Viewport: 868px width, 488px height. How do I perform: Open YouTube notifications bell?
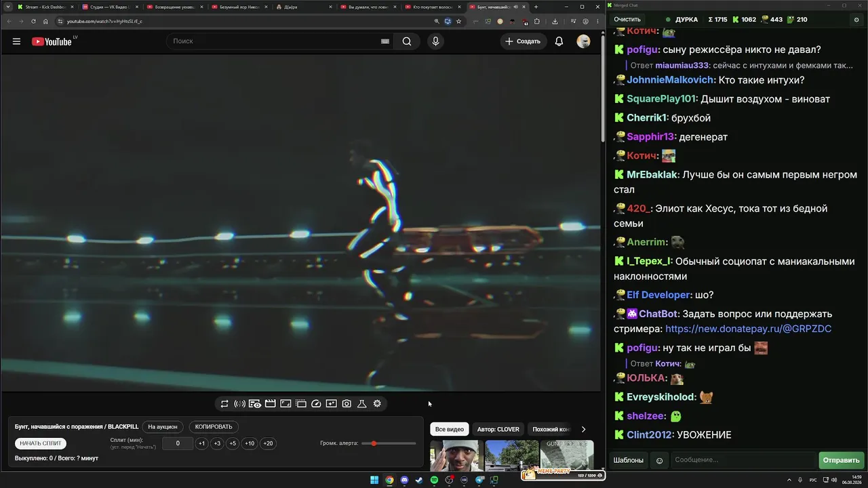click(x=559, y=41)
